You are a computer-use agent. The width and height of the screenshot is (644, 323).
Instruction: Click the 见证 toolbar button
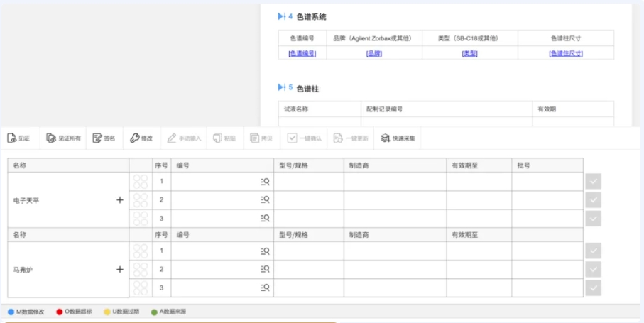coord(18,138)
